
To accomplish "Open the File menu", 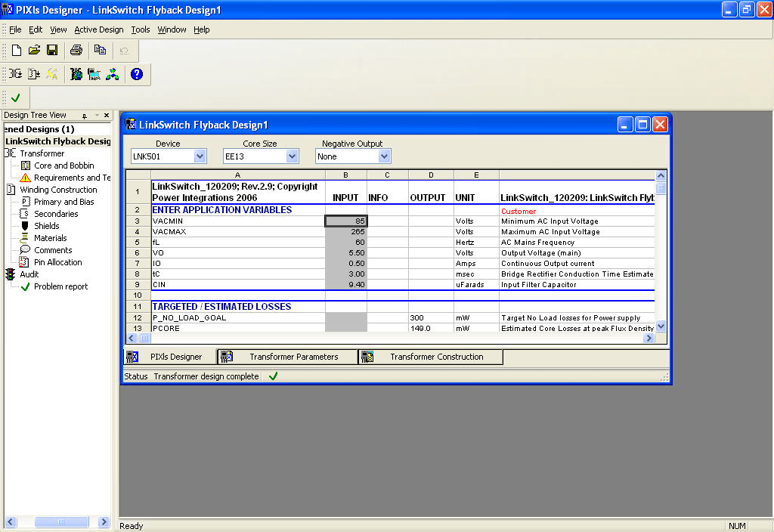I will 15,29.
